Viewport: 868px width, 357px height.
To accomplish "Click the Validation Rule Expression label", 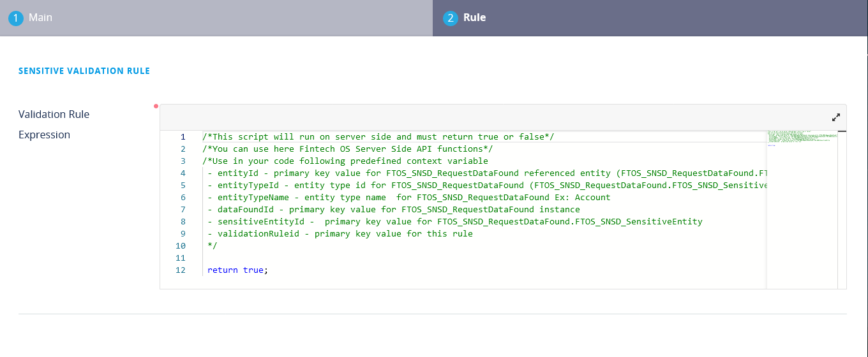I will [x=54, y=124].
